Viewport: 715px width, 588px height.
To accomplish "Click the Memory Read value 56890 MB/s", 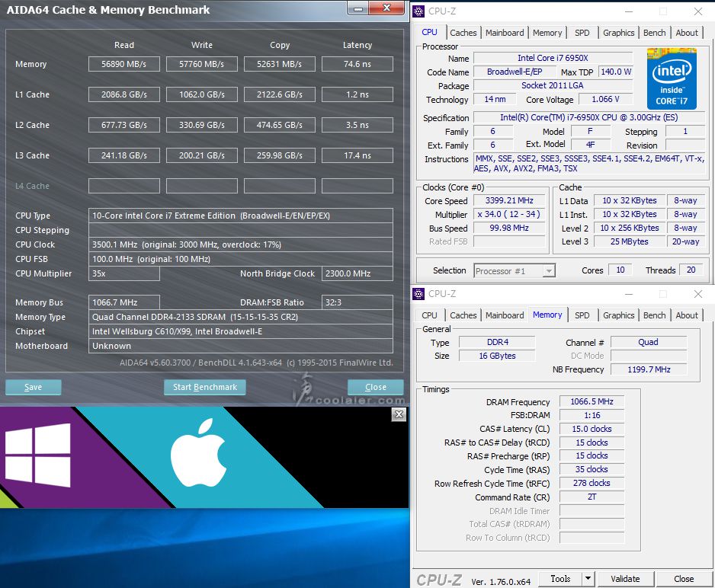I will [x=124, y=64].
